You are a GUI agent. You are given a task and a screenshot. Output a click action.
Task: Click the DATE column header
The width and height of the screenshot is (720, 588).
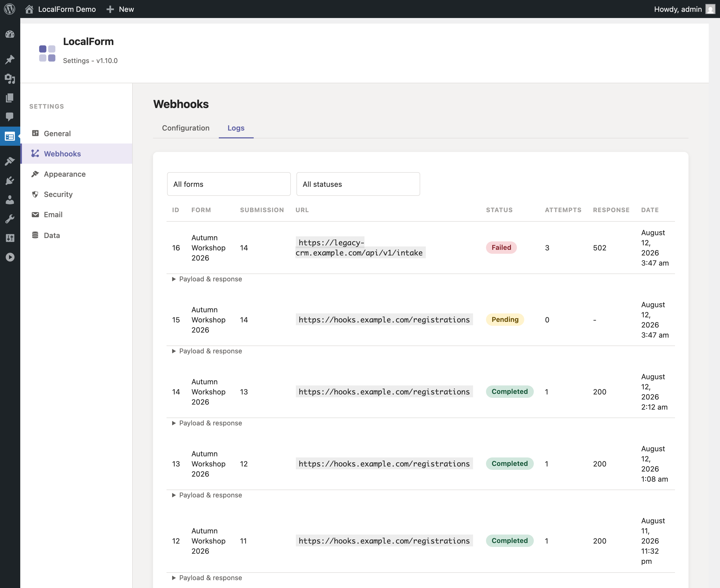pyautogui.click(x=650, y=210)
